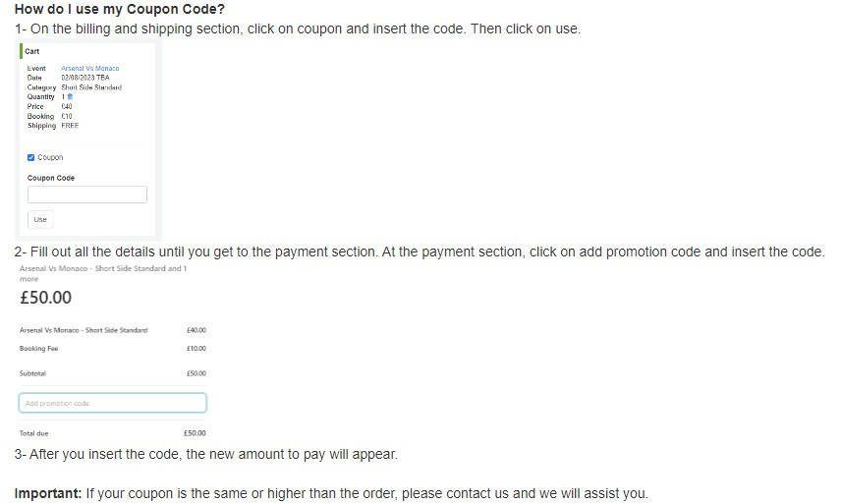This screenshot has width=842, height=504.
Task: Click the "How do I use my Coupon Code?" heading
Action: (x=120, y=9)
